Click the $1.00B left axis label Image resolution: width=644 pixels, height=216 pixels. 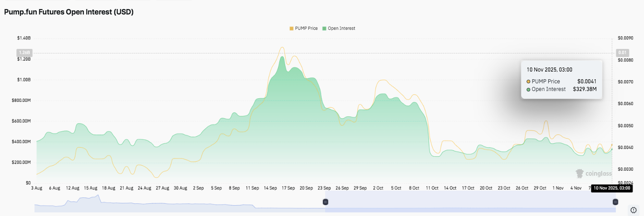tap(24, 80)
